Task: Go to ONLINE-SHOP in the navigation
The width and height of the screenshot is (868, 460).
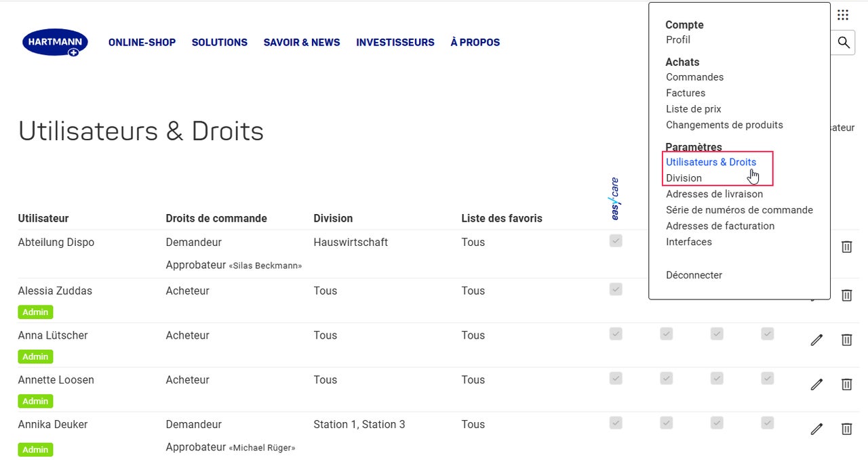Action: tap(142, 42)
